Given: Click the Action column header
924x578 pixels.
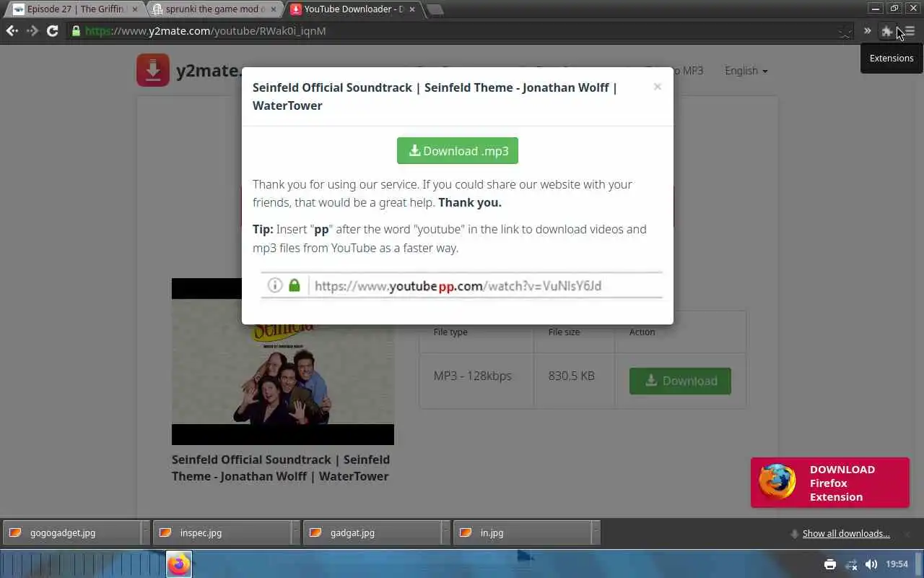Looking at the screenshot, I should [x=642, y=332].
